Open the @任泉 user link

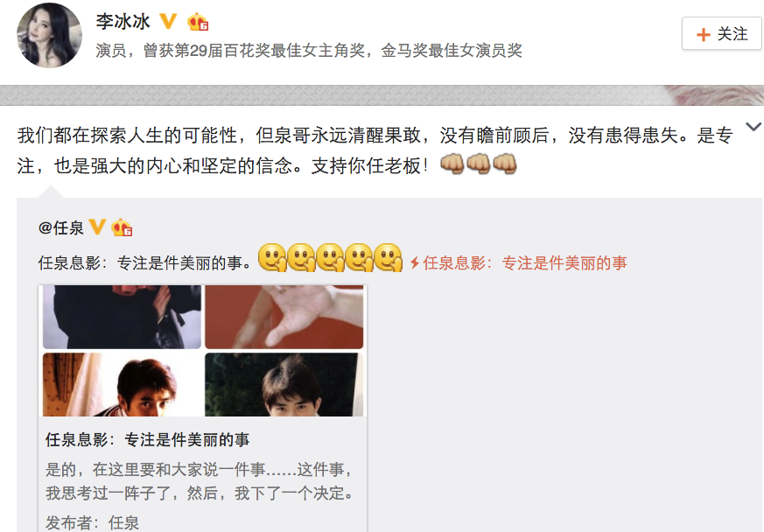(x=61, y=227)
